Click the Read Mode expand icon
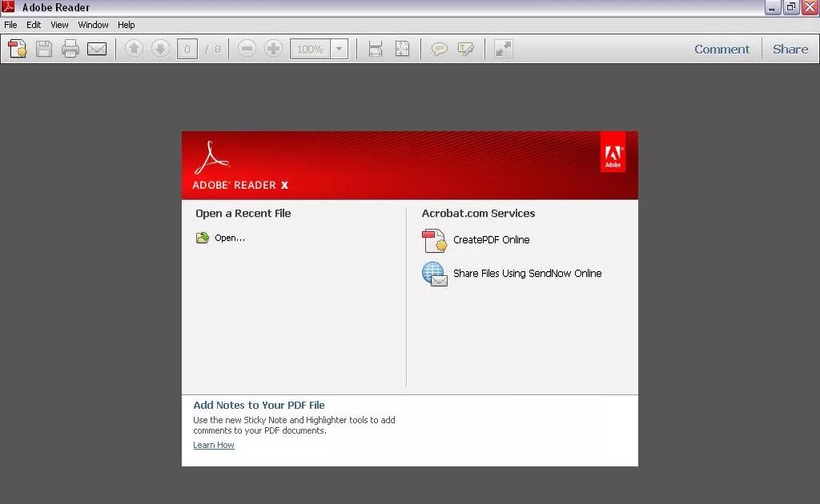Viewport: 820px width, 504px height. (x=503, y=49)
